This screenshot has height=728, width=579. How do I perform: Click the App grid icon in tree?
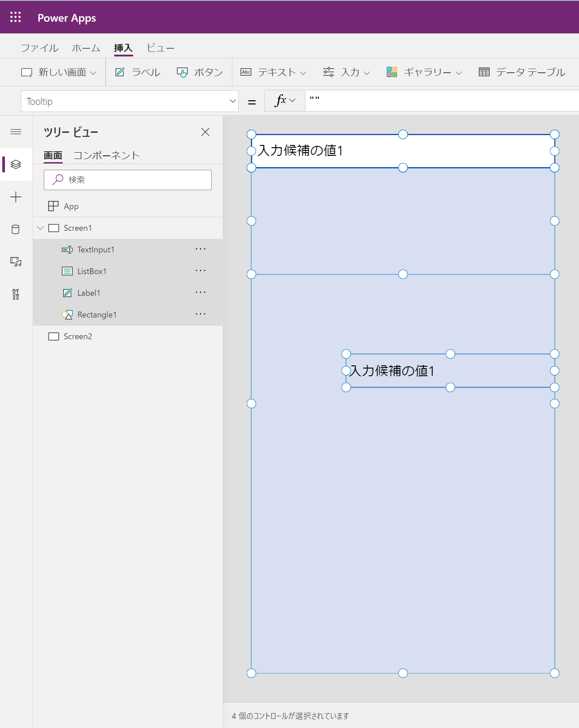coord(53,206)
